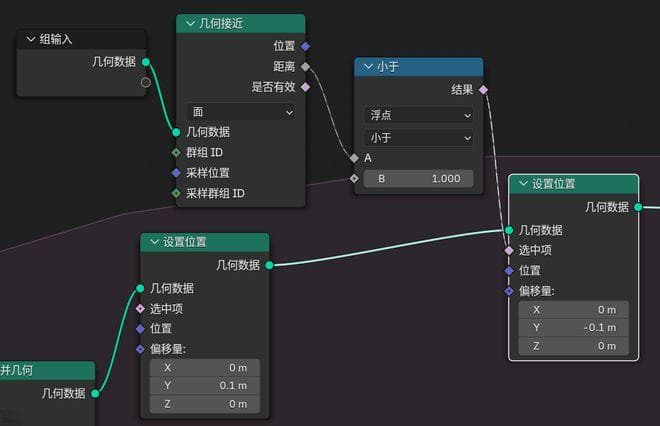The image size is (660, 426).
Task: Click the 采样群组 ID input socket
Action: pos(176,193)
